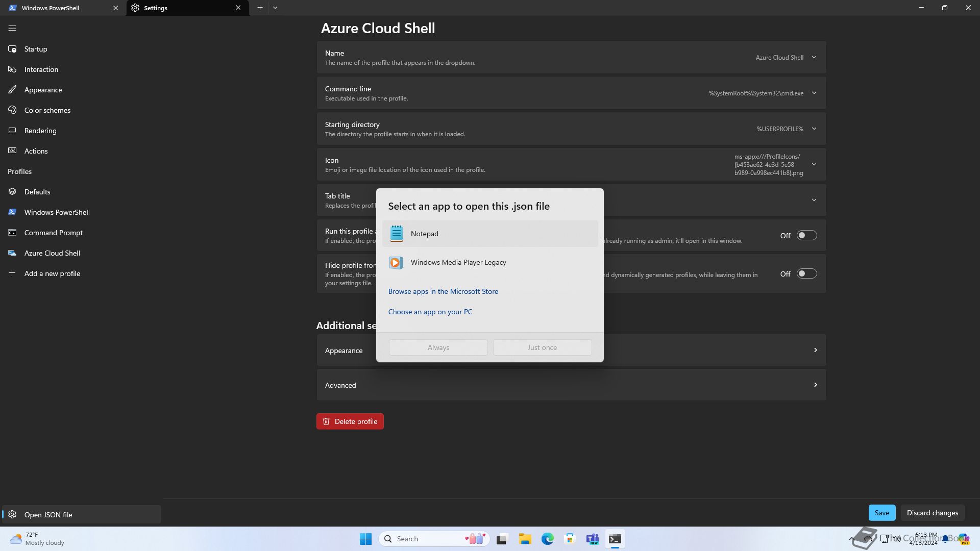The image size is (980, 551).
Task: Close the Settings tab
Action: point(238,8)
